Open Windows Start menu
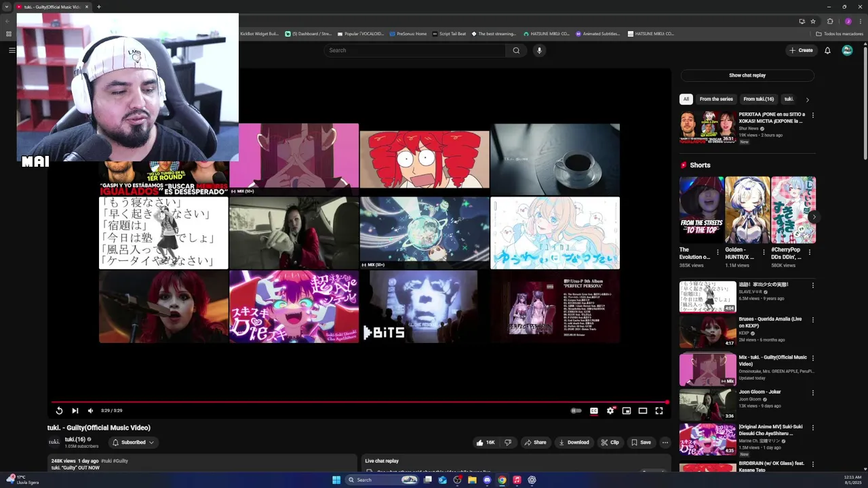 [336, 480]
